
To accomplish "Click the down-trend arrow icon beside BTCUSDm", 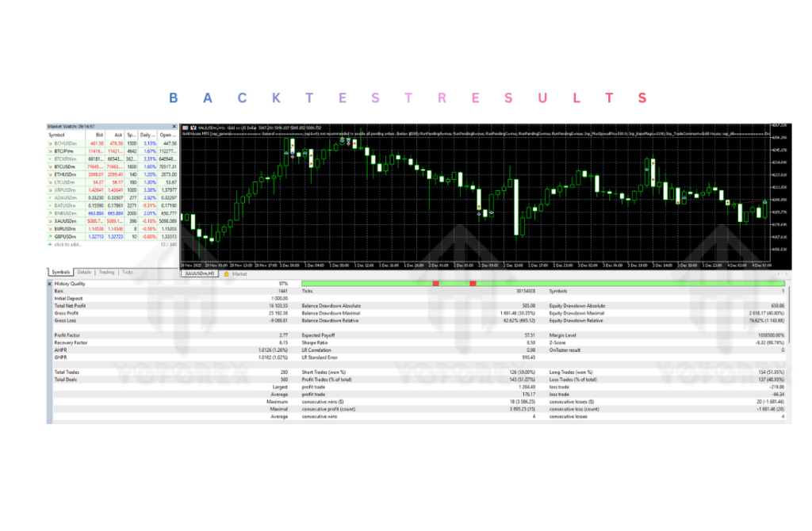I will pos(50,168).
